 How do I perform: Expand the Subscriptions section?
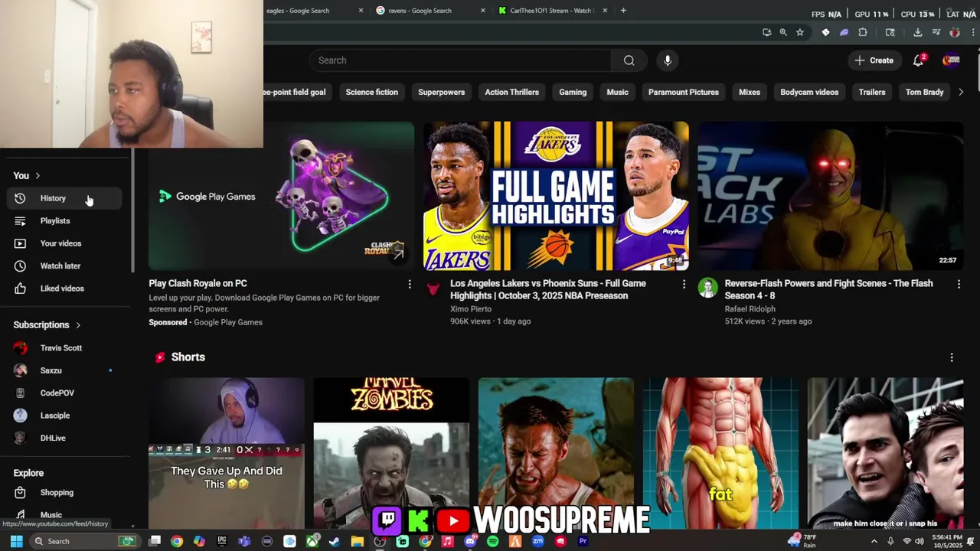tap(47, 325)
